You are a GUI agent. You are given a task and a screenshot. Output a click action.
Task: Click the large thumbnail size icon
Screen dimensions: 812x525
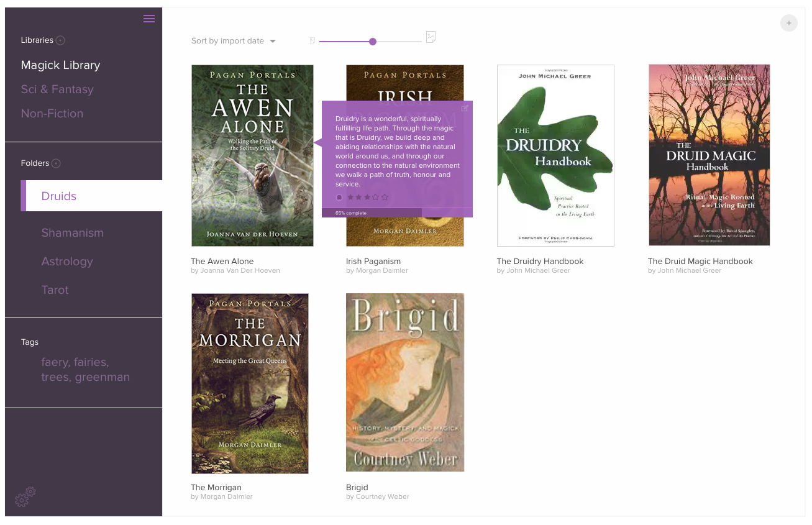[x=431, y=37]
